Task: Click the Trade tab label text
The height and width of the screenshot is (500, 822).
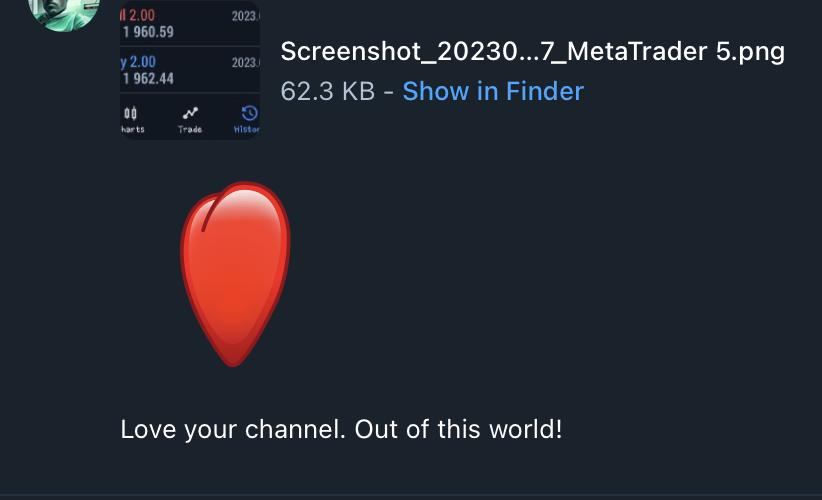Action: coord(190,129)
